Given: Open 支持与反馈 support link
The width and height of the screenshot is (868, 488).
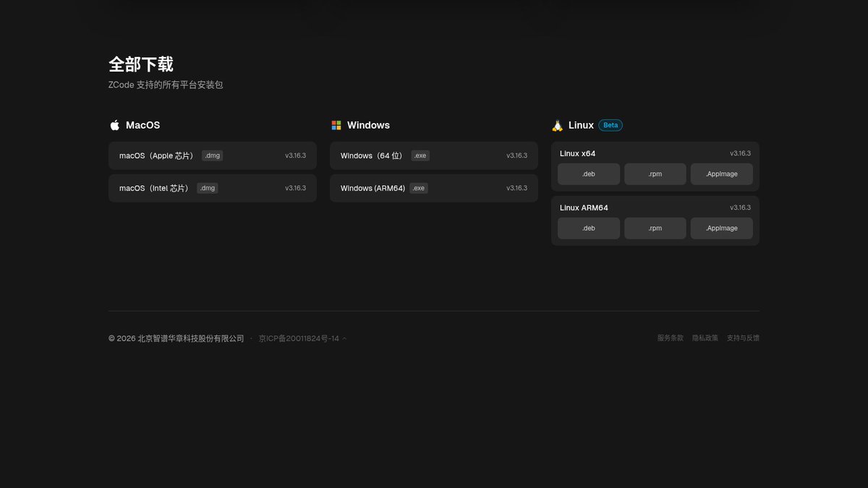Looking at the screenshot, I should point(743,338).
